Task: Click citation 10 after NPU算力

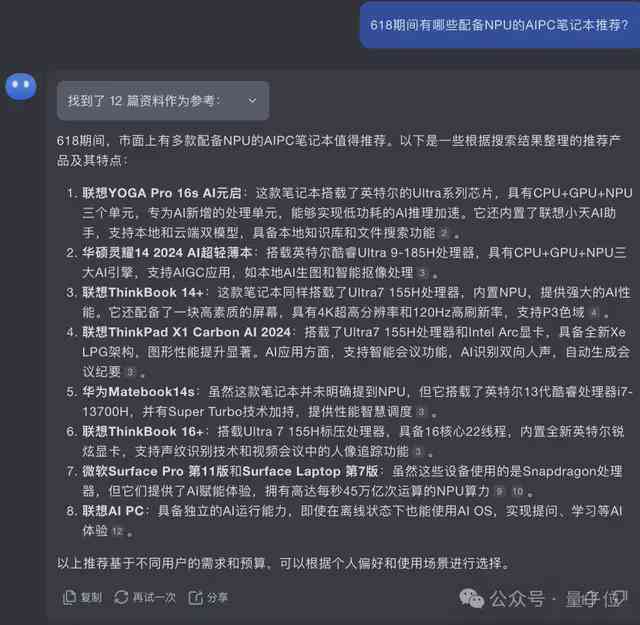Action: point(518,492)
